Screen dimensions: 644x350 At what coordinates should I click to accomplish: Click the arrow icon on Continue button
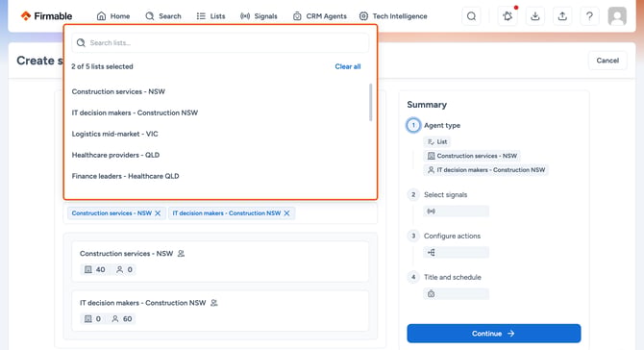click(x=511, y=334)
